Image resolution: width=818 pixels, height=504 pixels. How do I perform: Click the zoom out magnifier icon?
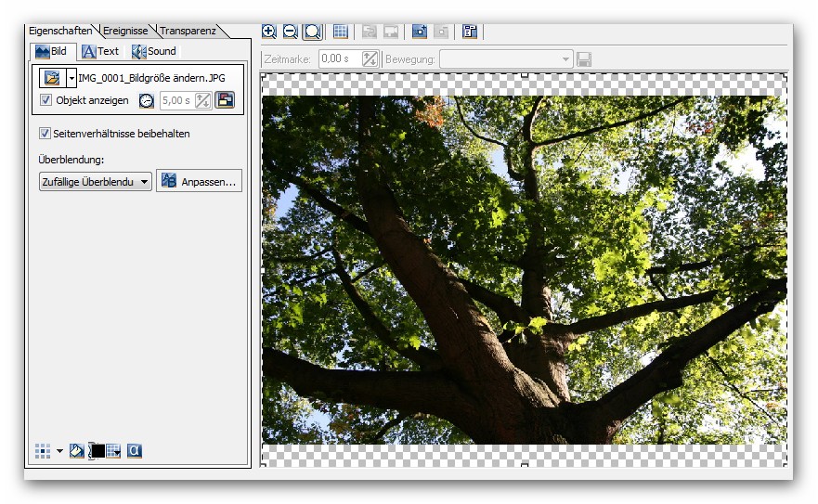tap(290, 32)
